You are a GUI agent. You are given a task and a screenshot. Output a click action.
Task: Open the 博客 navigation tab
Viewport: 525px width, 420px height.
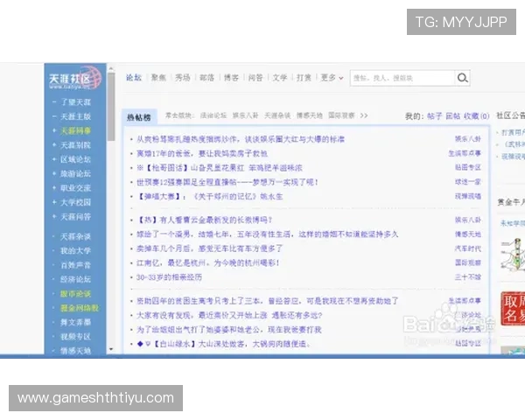pyautogui.click(x=231, y=78)
